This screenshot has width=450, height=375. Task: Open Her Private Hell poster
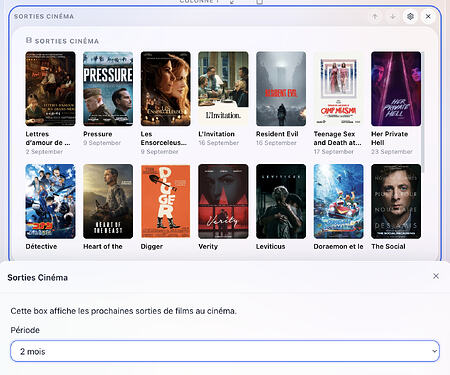[396, 89]
